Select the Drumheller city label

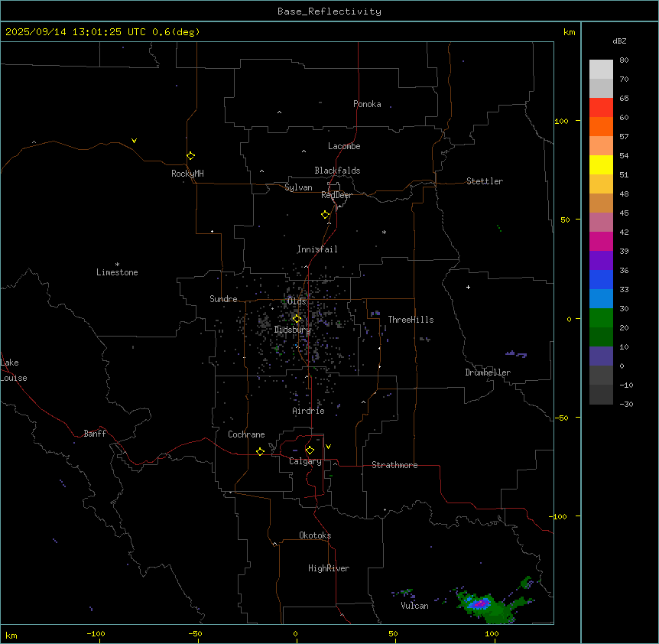click(488, 372)
